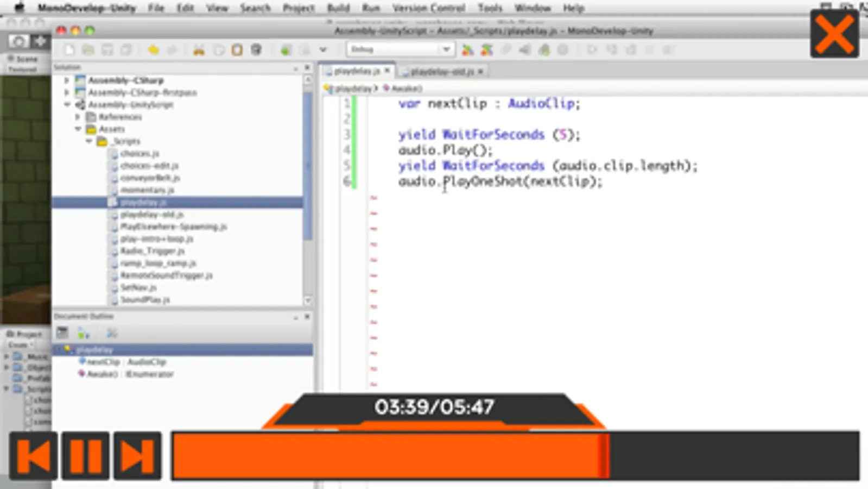Image resolution: width=868 pixels, height=489 pixels.
Task: Collapse the _Scripts folder
Action: coord(88,141)
